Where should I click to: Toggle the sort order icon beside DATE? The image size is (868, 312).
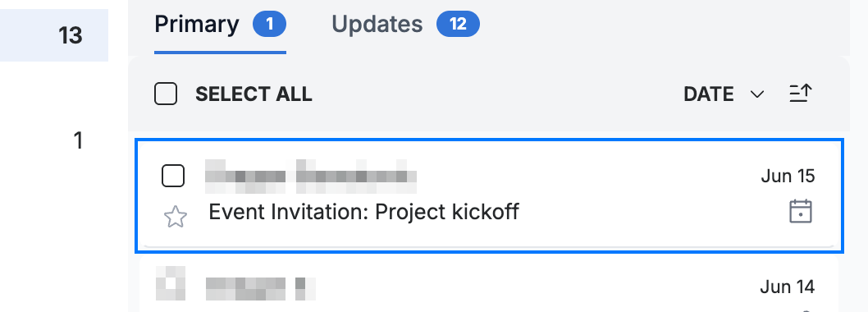coord(801,94)
